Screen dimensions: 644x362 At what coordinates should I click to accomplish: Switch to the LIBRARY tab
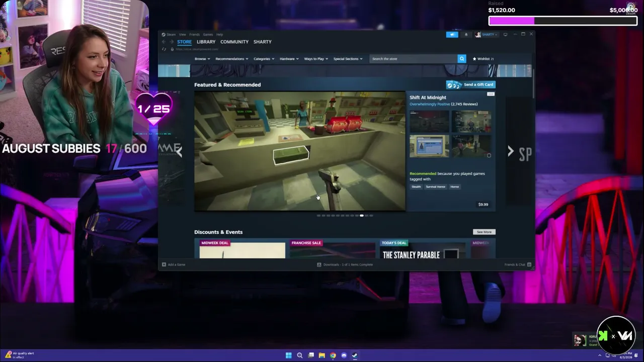tap(206, 42)
